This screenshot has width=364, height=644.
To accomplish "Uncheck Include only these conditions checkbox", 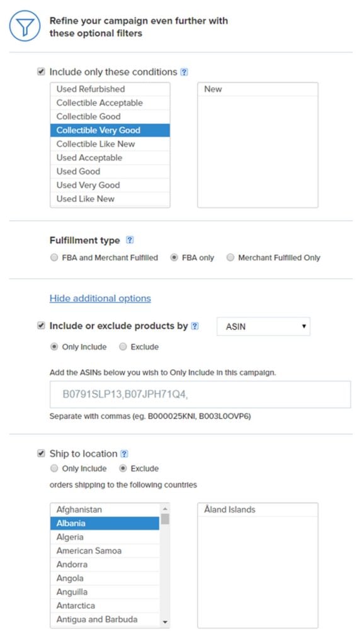I will (41, 72).
